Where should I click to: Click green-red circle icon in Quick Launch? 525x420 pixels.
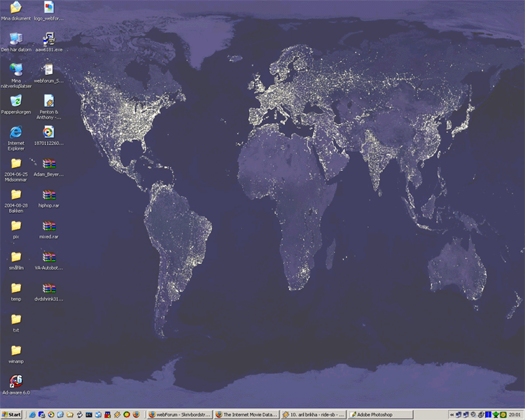pos(127,414)
